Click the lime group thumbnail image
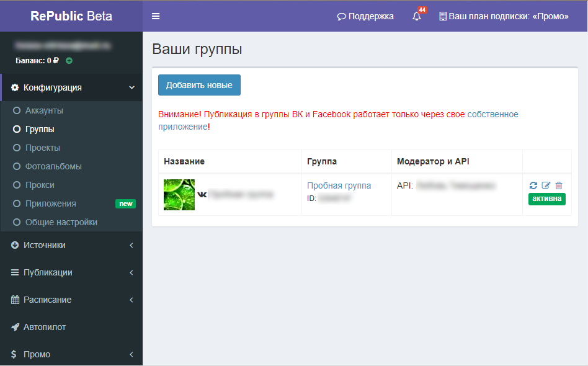This screenshot has height=366, width=588. tap(179, 195)
